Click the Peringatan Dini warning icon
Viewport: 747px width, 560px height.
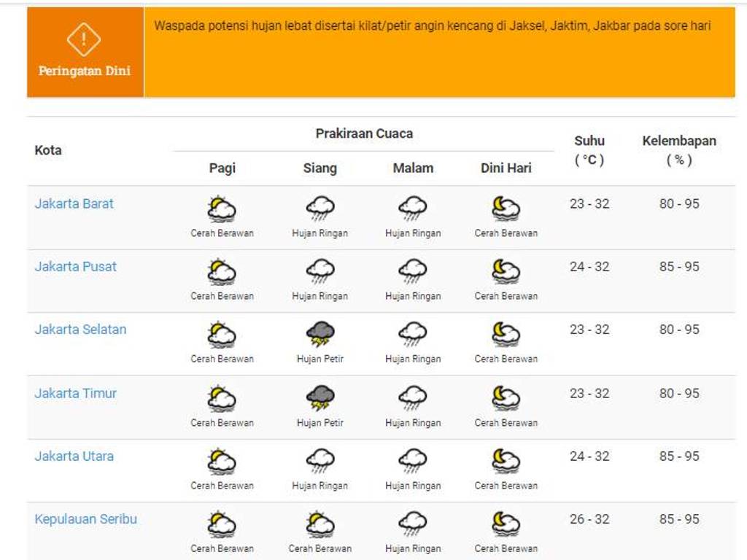coord(84,39)
